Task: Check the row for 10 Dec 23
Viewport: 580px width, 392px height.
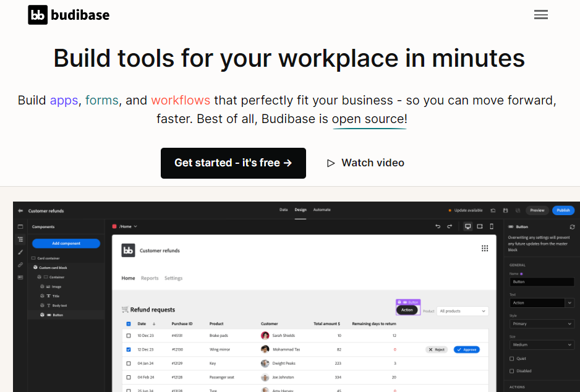Action: pos(129,335)
